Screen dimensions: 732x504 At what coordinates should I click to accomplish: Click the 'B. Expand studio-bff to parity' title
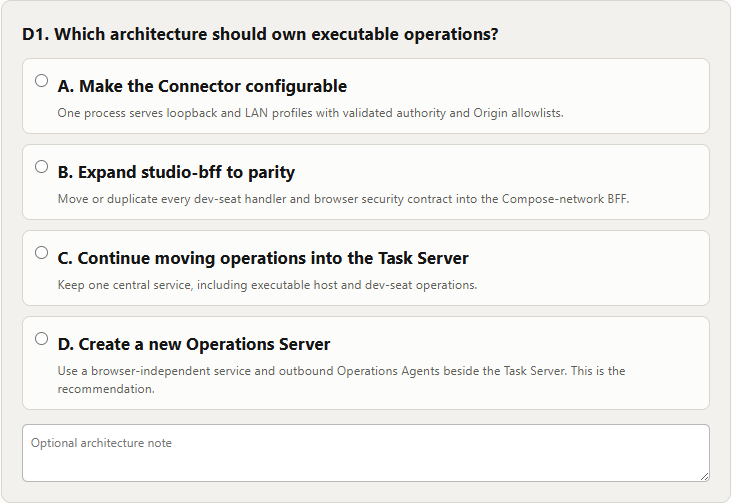coord(176,172)
